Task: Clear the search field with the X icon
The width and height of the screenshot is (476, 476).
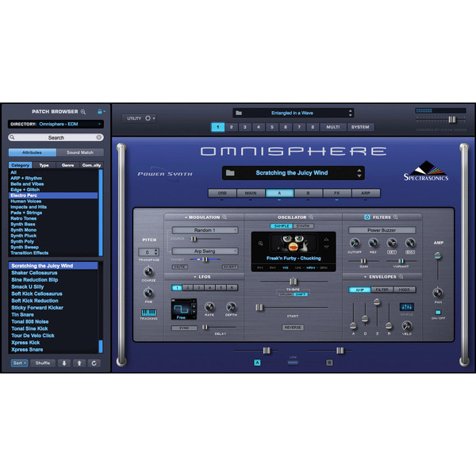Action: [99, 137]
